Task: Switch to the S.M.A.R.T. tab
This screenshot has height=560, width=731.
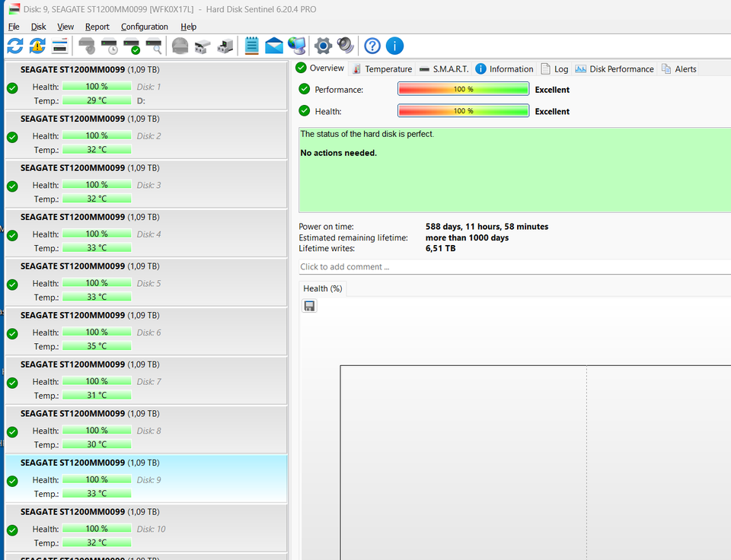Action: (x=444, y=68)
